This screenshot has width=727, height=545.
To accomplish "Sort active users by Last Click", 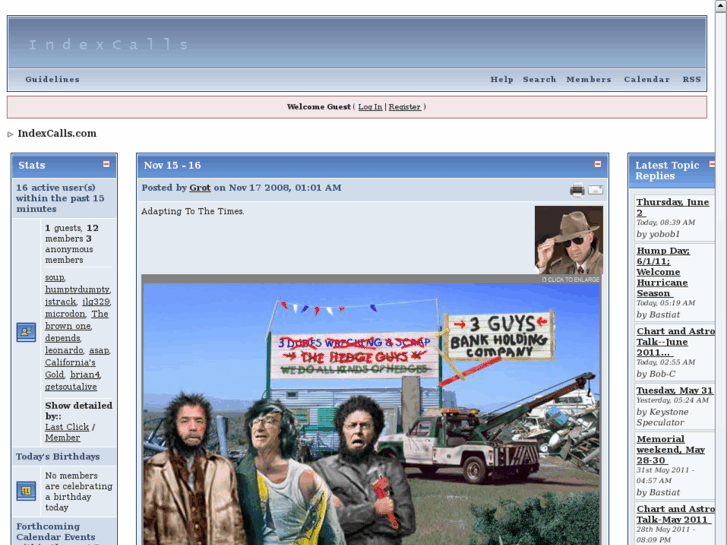I will (x=67, y=427).
